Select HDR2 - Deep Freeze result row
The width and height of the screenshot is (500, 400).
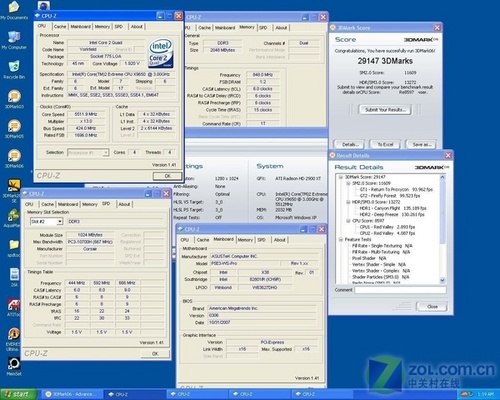pos(392,214)
